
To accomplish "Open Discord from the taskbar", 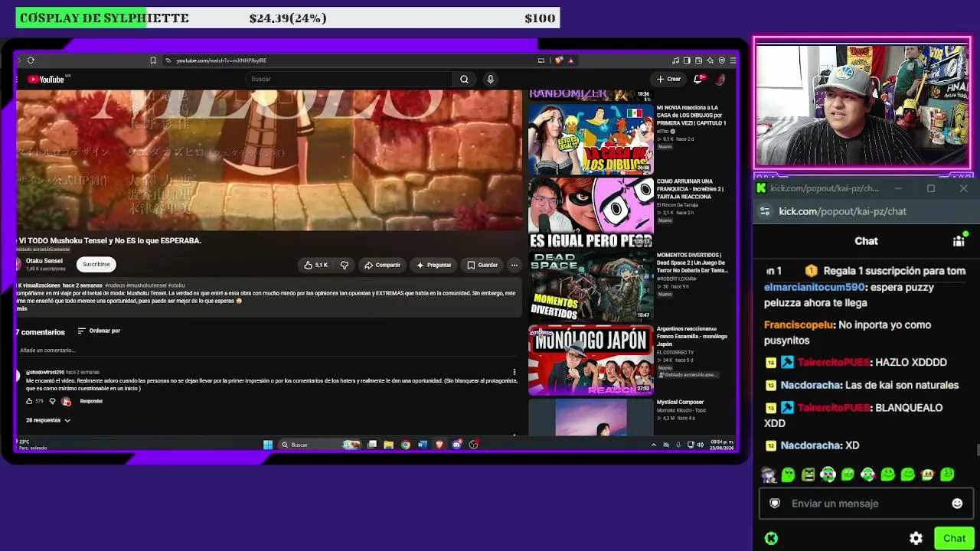I will point(456,445).
